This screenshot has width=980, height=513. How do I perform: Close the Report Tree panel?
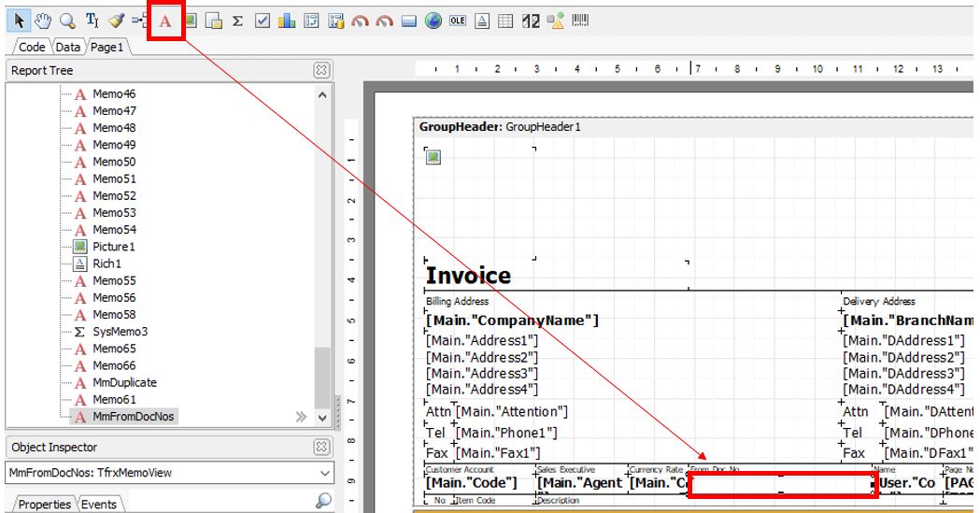tap(320, 70)
